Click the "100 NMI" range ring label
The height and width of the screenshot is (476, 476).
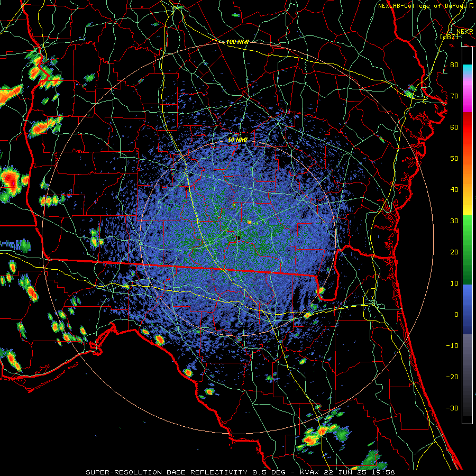tap(237, 42)
